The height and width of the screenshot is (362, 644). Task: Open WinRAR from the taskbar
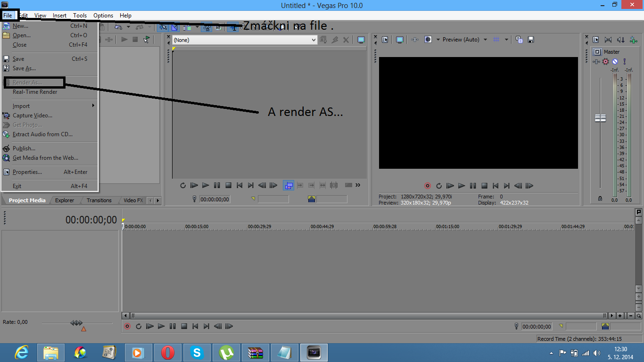[256, 353]
